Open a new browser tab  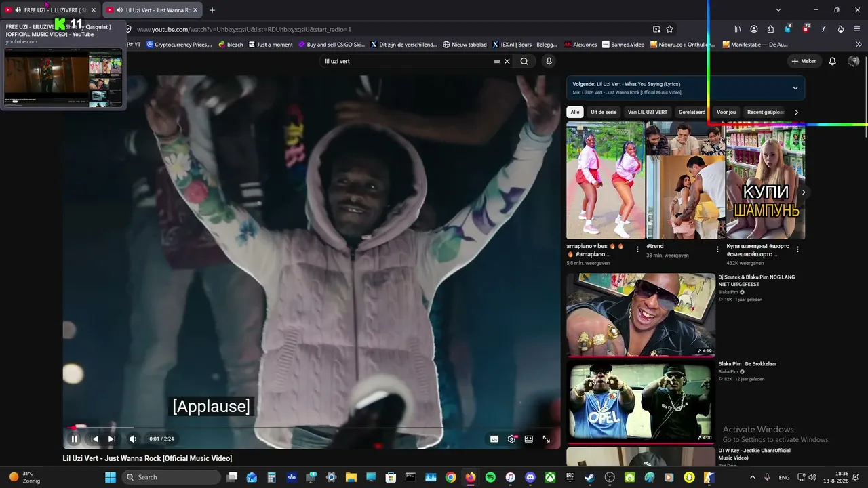point(212,10)
